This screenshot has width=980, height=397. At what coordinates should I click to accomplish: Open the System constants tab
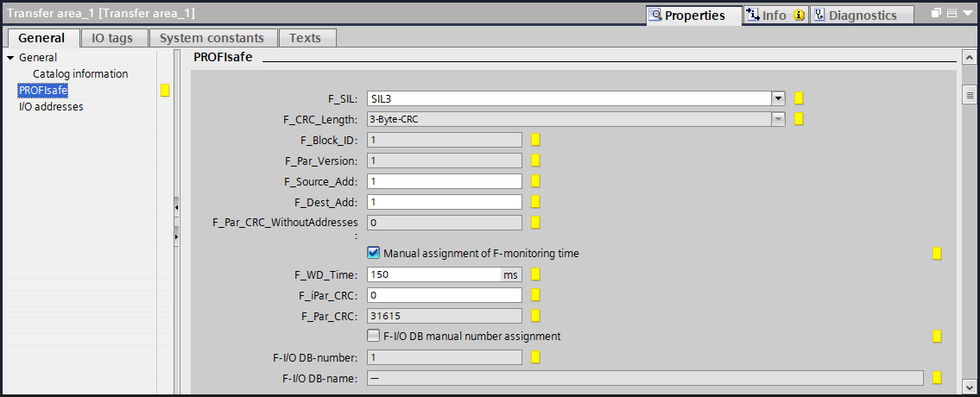pyautogui.click(x=212, y=38)
